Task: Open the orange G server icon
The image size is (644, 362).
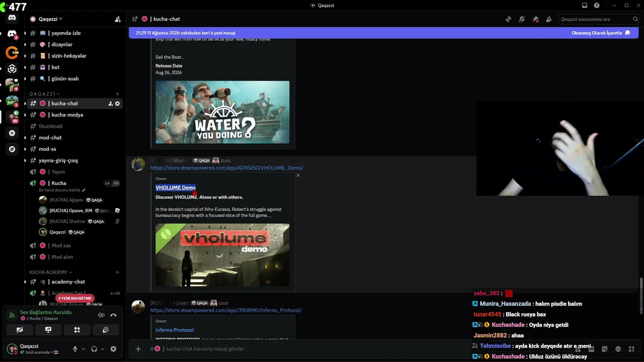Action: coord(12,52)
